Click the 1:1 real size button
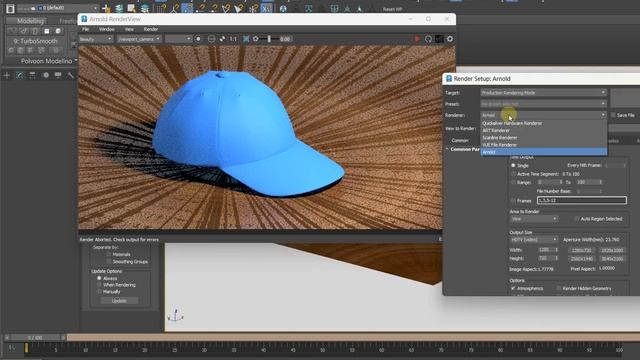640x360 pixels. [233, 39]
